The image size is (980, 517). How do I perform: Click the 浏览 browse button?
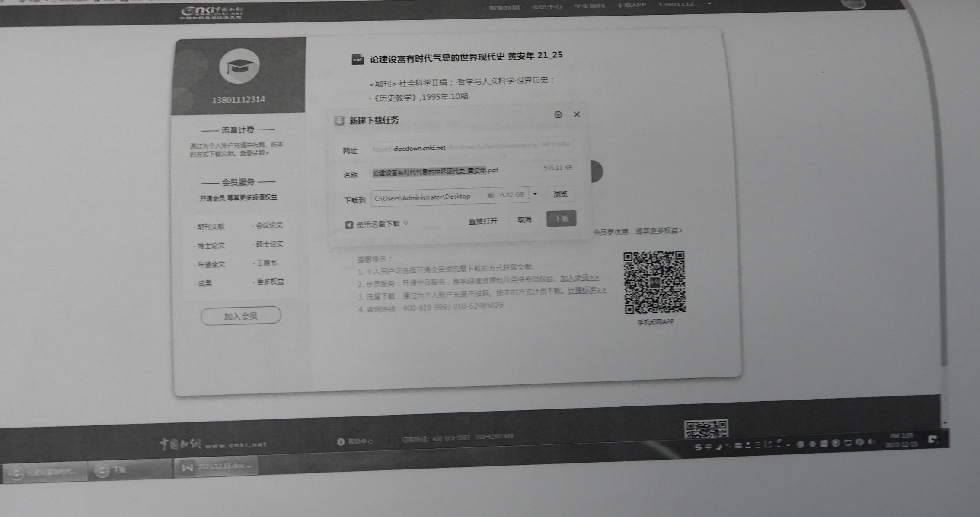pyautogui.click(x=561, y=194)
